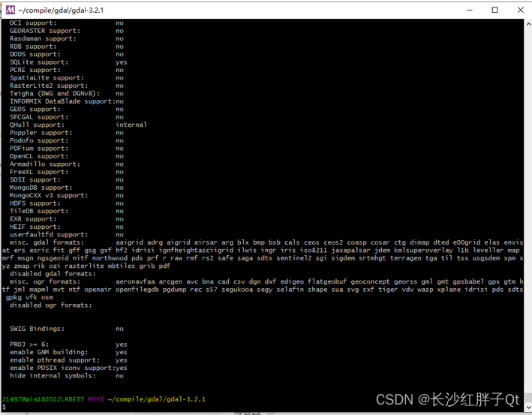Click the 'sentinel2' format name
Image resolution: width=532 pixels, height=415 pixels.
tap(293, 258)
